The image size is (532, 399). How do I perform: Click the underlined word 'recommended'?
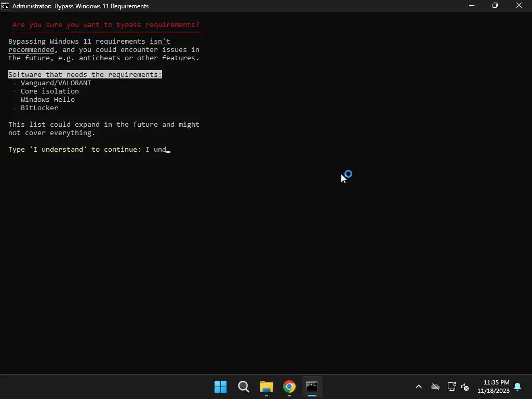point(31,49)
